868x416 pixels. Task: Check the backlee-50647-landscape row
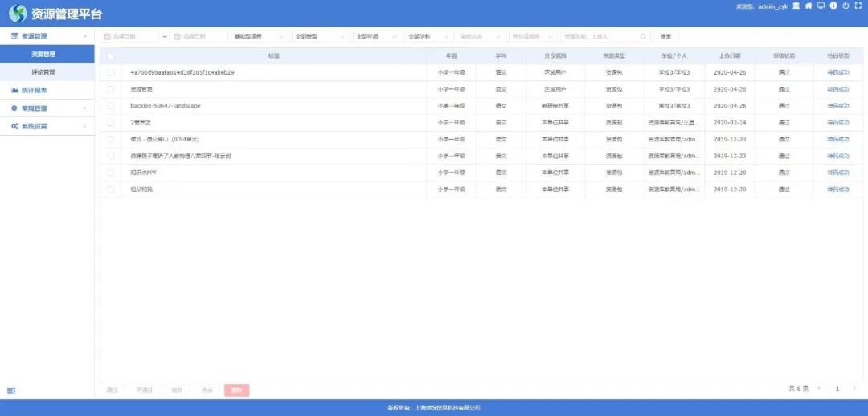(x=111, y=106)
